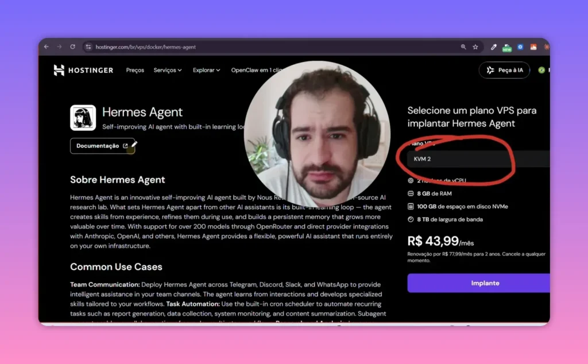Click the 8 GB de RAM text
The image size is (588, 364).
click(434, 193)
